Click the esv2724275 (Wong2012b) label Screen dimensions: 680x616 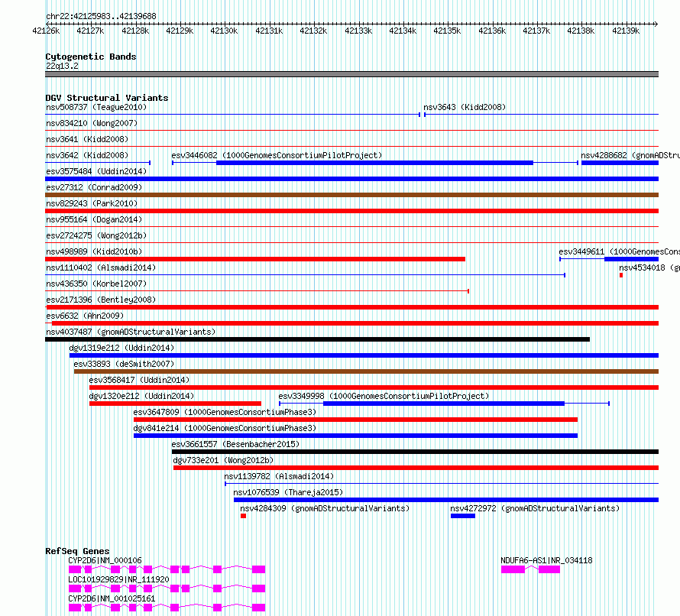click(x=96, y=235)
